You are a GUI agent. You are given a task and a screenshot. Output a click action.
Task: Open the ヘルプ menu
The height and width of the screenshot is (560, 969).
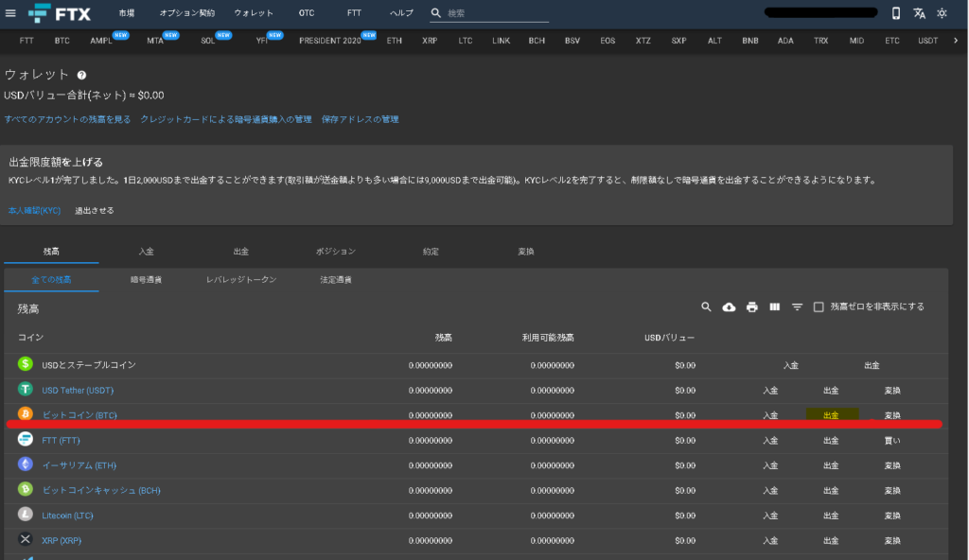pyautogui.click(x=401, y=13)
